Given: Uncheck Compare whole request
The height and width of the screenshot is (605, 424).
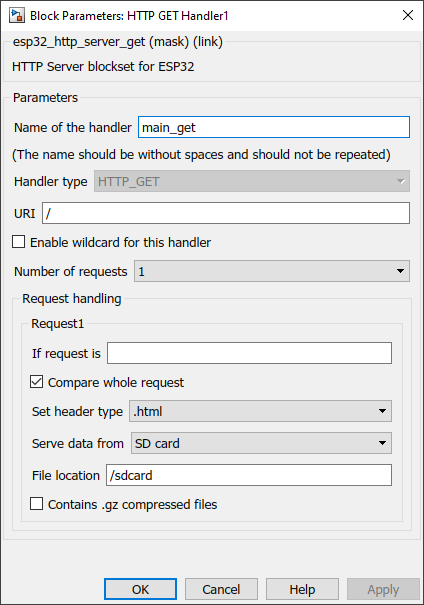Looking at the screenshot, I should tap(37, 382).
